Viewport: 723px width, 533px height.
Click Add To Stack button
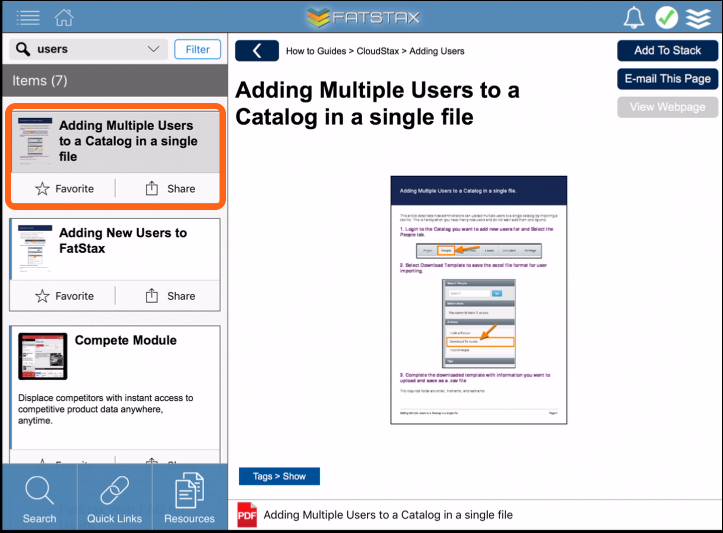667,51
